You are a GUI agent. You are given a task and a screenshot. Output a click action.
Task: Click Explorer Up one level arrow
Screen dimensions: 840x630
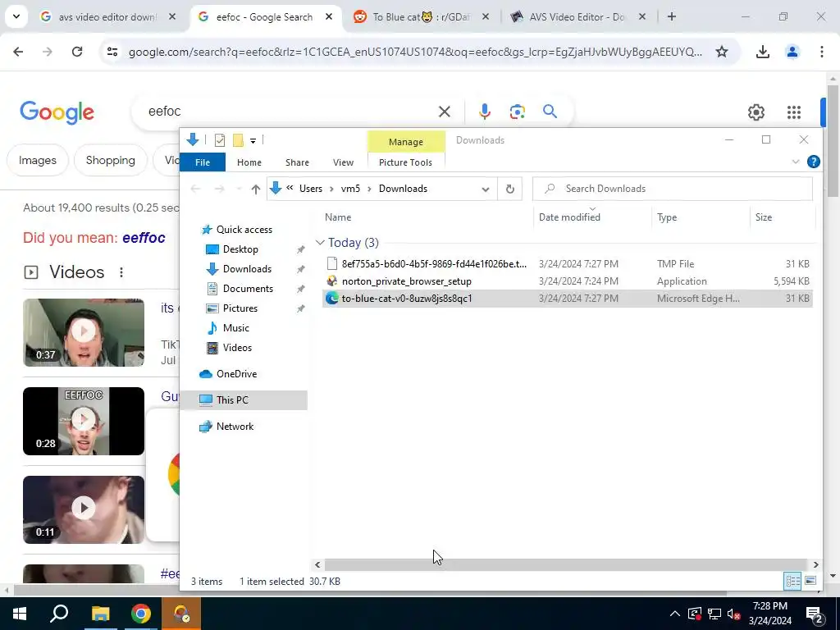256,189
